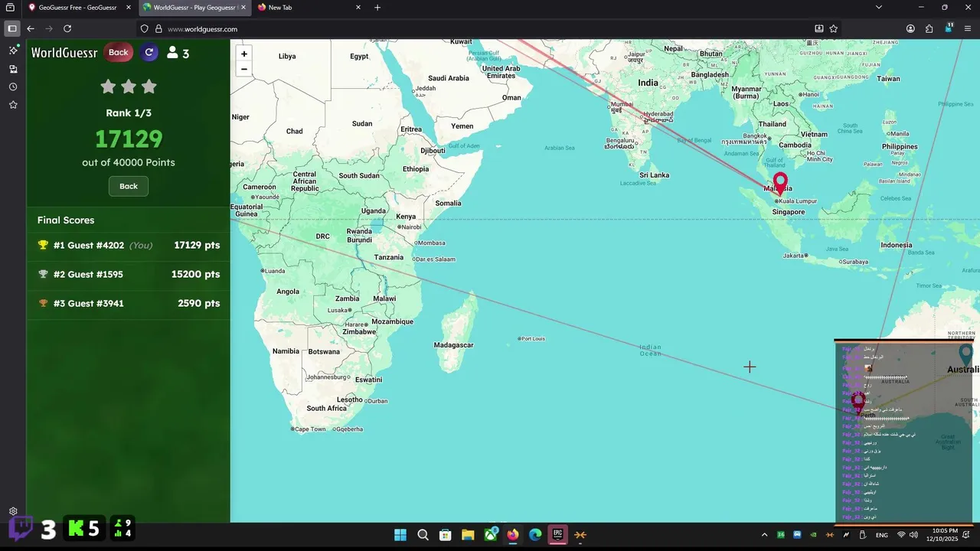Open the Xbox app taskbar icon
Screen dimensions: 980x551
click(x=490, y=534)
